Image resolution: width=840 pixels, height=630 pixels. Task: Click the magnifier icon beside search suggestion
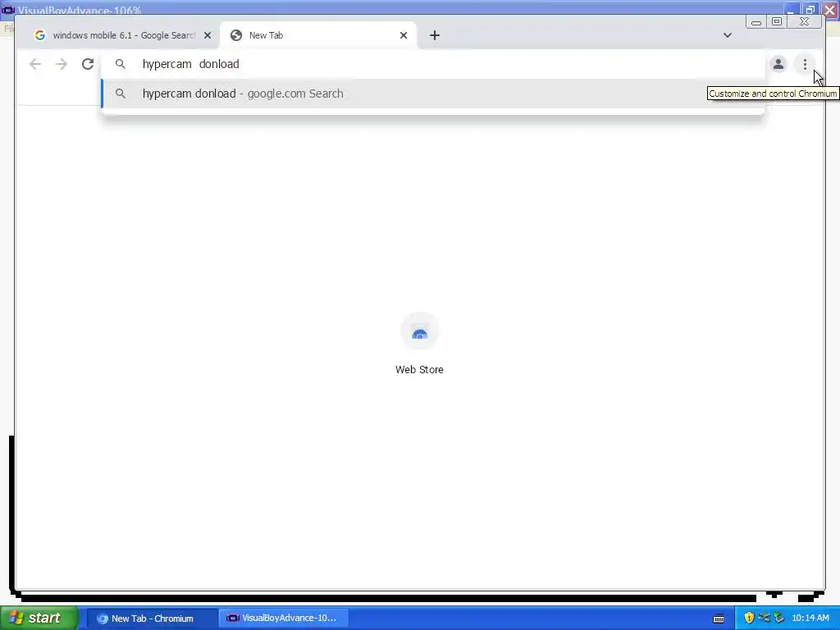pyautogui.click(x=121, y=94)
